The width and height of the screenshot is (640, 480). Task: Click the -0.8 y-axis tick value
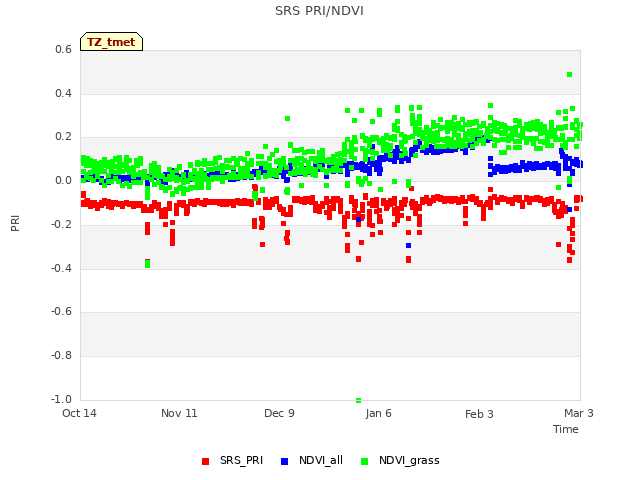click(61, 356)
